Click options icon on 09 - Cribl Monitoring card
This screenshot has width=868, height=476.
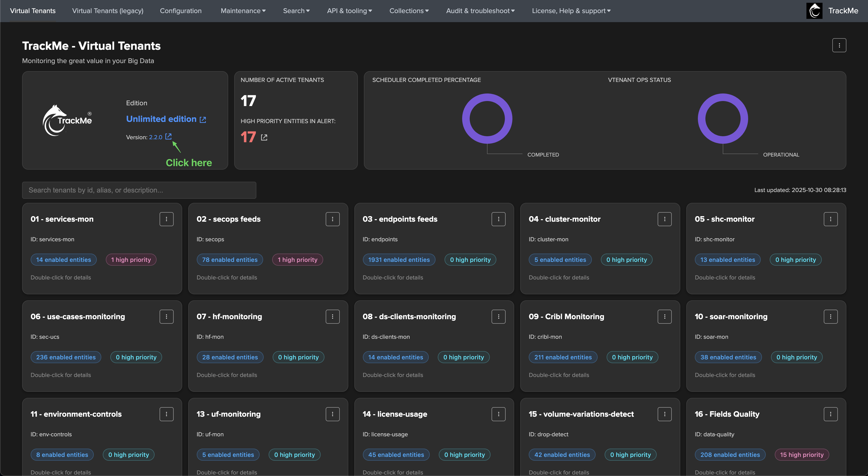pos(664,316)
